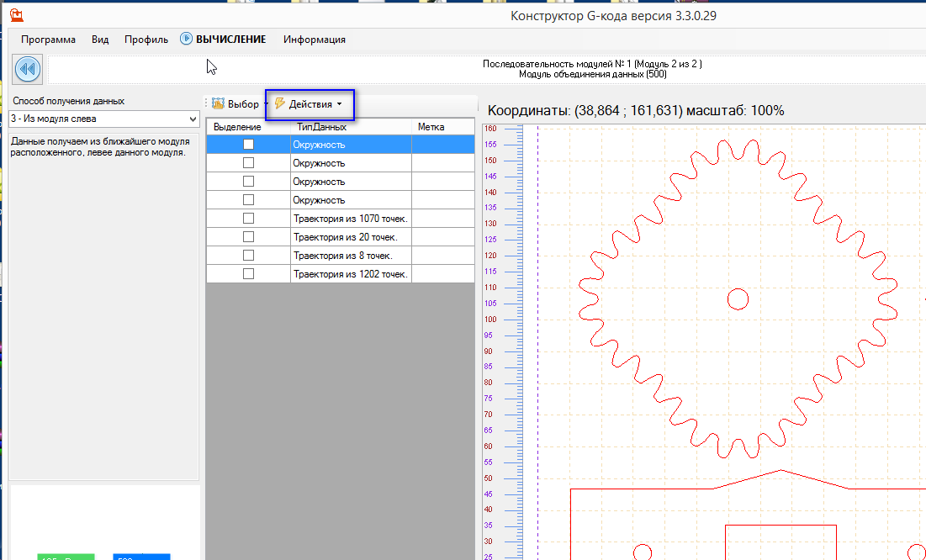Tick checkbox for Траектория из 20 точек
The width and height of the screenshot is (926, 560).
(249, 237)
